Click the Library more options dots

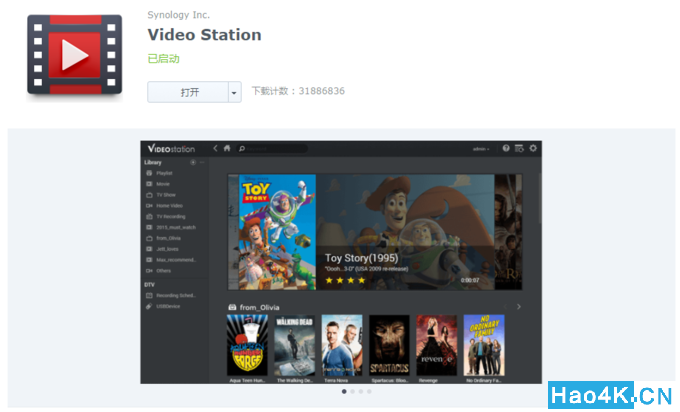pyautogui.click(x=202, y=162)
